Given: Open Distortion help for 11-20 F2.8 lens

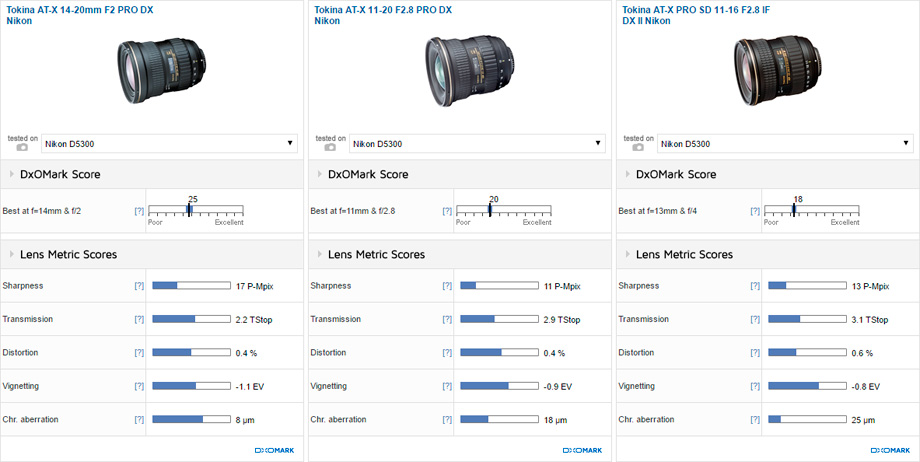Looking at the screenshot, I should tap(447, 353).
